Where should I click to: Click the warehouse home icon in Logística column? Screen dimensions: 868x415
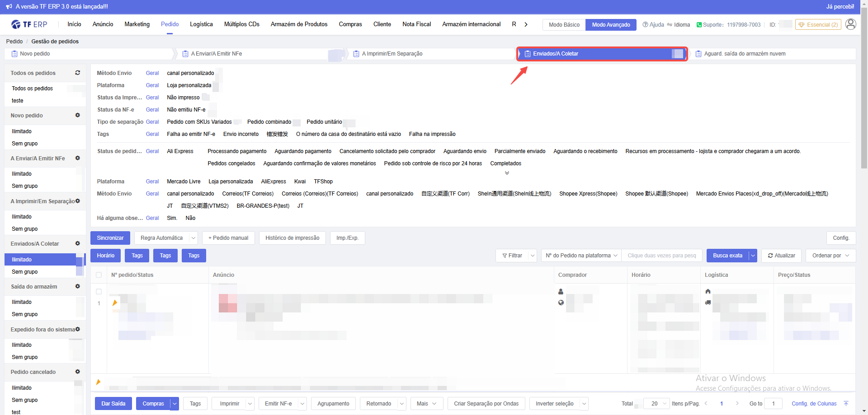[x=708, y=291]
